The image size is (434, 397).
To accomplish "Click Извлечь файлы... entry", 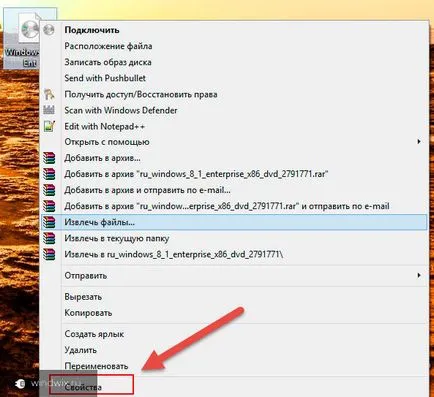I will click(x=234, y=222).
